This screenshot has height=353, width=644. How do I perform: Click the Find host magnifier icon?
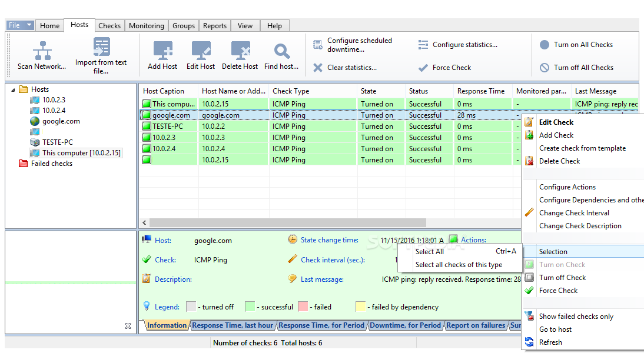coord(282,51)
